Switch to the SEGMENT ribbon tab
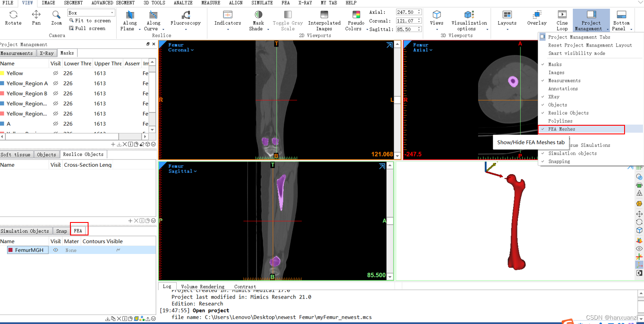The height and width of the screenshot is (324, 644). click(73, 3)
